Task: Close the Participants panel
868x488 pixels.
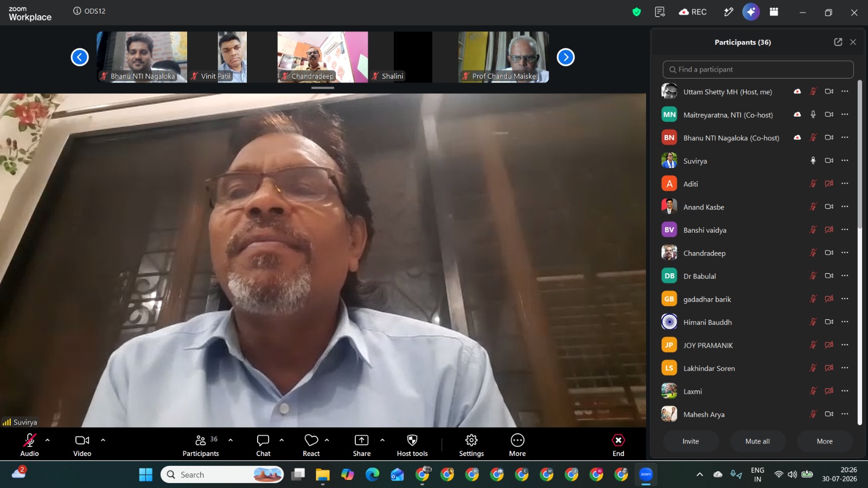Action: 853,42
